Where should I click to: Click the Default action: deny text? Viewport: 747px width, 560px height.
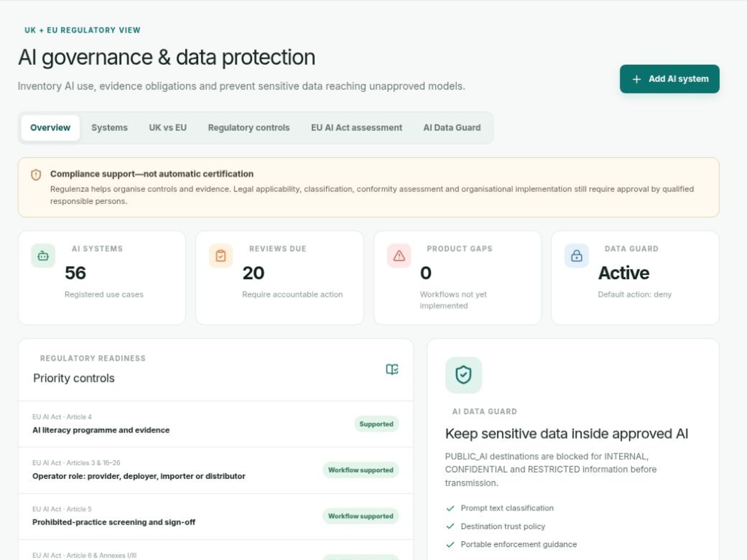pos(635,294)
